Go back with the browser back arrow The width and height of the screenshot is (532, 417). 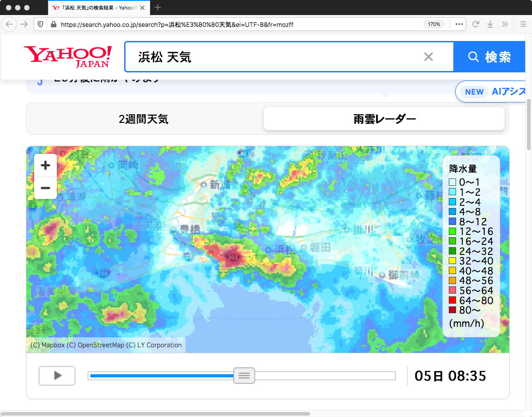[9, 24]
